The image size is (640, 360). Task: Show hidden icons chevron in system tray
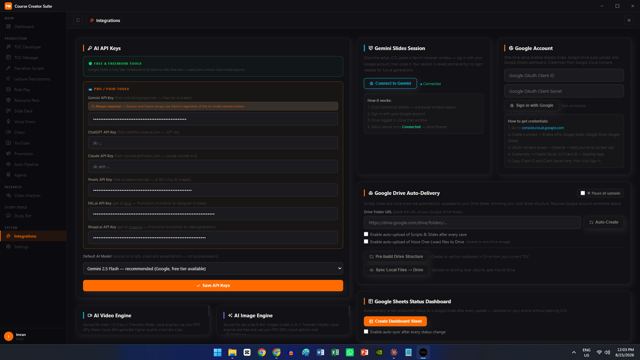point(574,352)
